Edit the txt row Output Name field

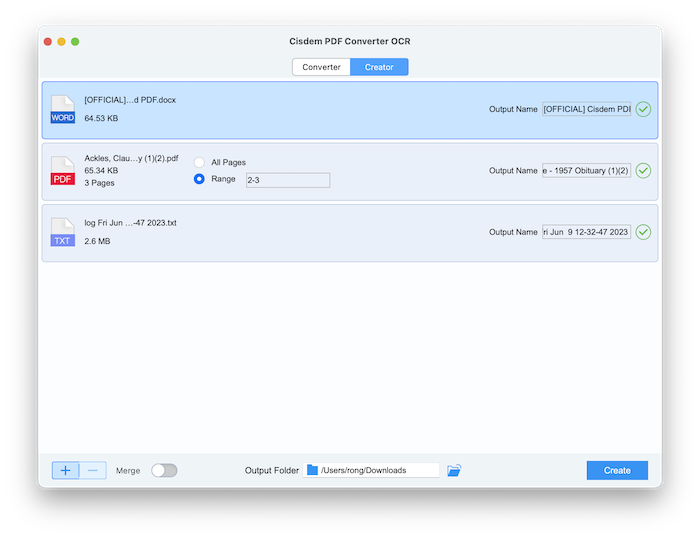click(x=586, y=232)
